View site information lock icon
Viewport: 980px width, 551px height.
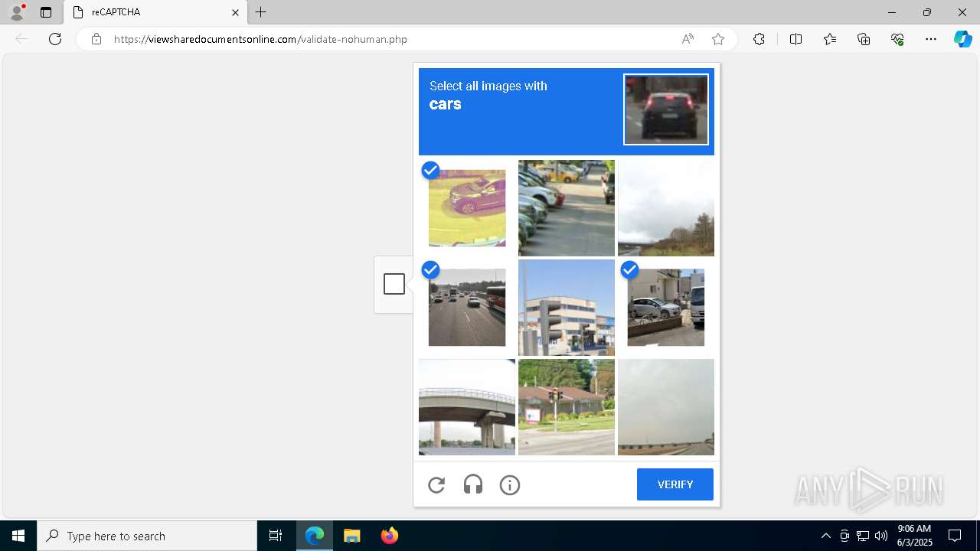[x=96, y=39]
